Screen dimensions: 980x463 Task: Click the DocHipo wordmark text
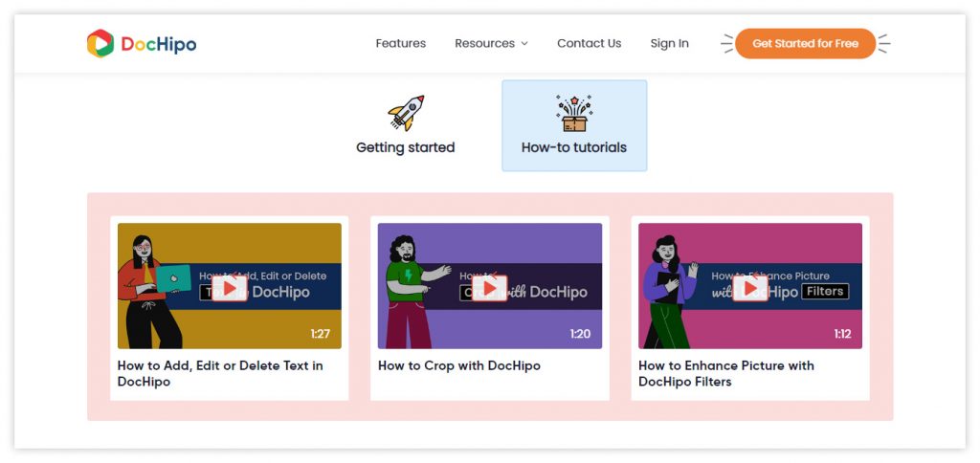[x=159, y=44]
